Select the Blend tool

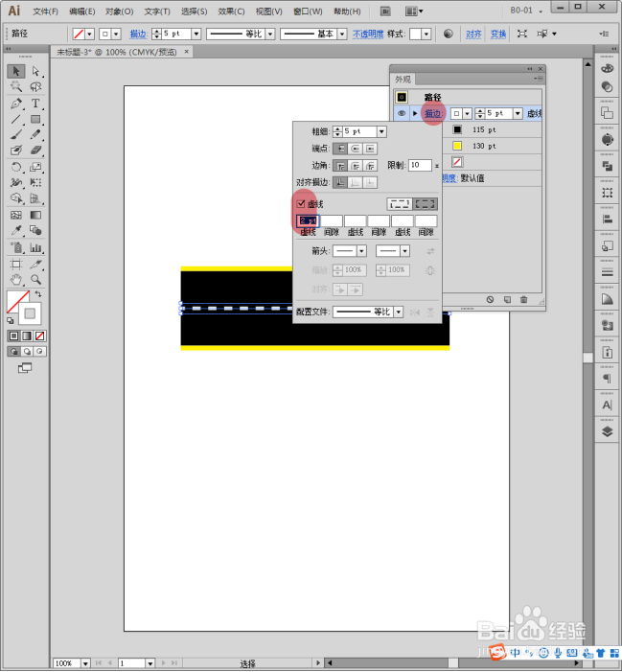pyautogui.click(x=35, y=231)
